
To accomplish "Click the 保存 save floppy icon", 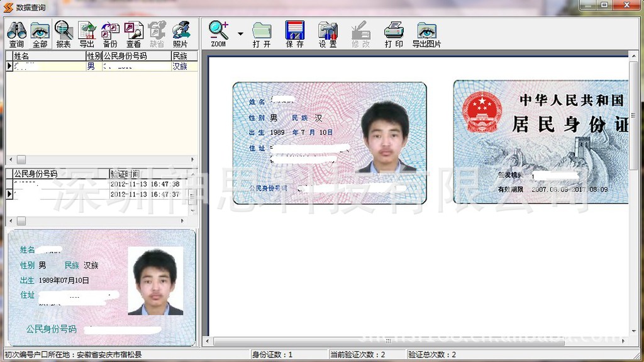I will pos(294,34).
